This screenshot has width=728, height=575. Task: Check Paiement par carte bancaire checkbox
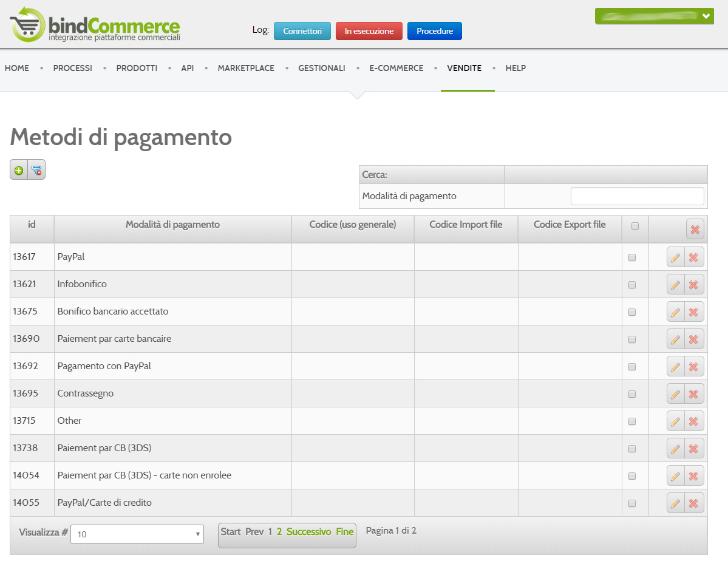point(632,339)
